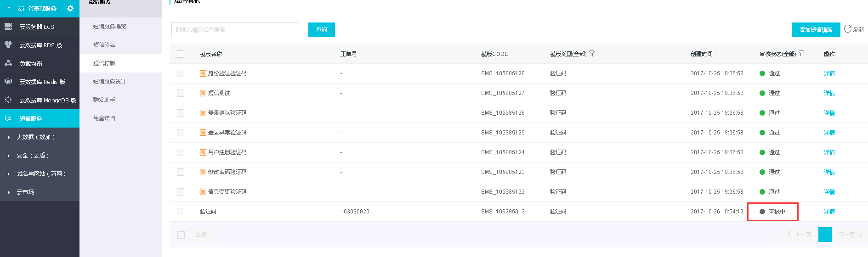Check the box for 短信测试 row

point(181,93)
